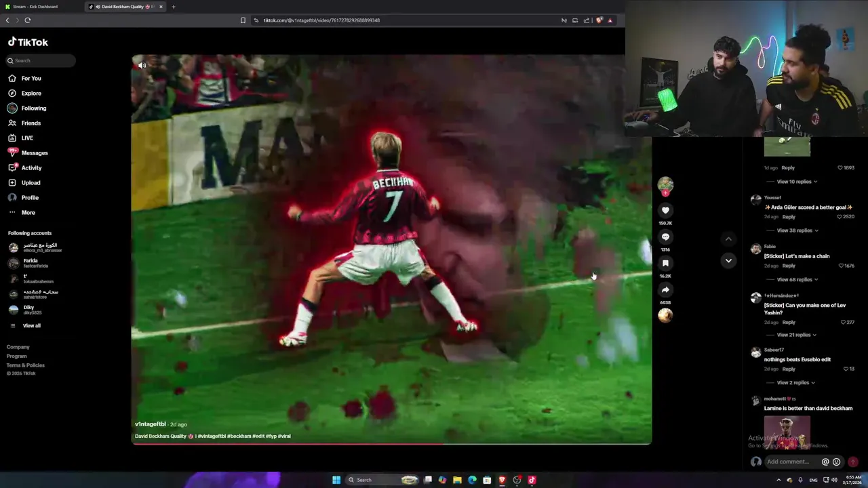Open sticker image in mohamett's comment
This screenshot has height=488, width=868.
pyautogui.click(x=787, y=432)
